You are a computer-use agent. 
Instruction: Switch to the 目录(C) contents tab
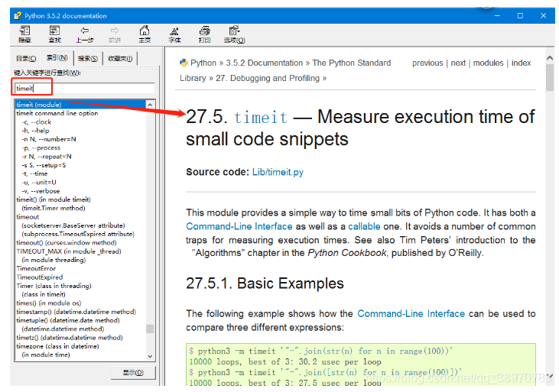(x=26, y=58)
